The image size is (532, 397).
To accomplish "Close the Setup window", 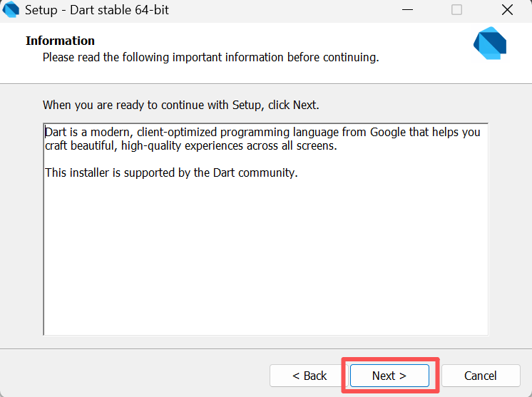I will (x=507, y=10).
